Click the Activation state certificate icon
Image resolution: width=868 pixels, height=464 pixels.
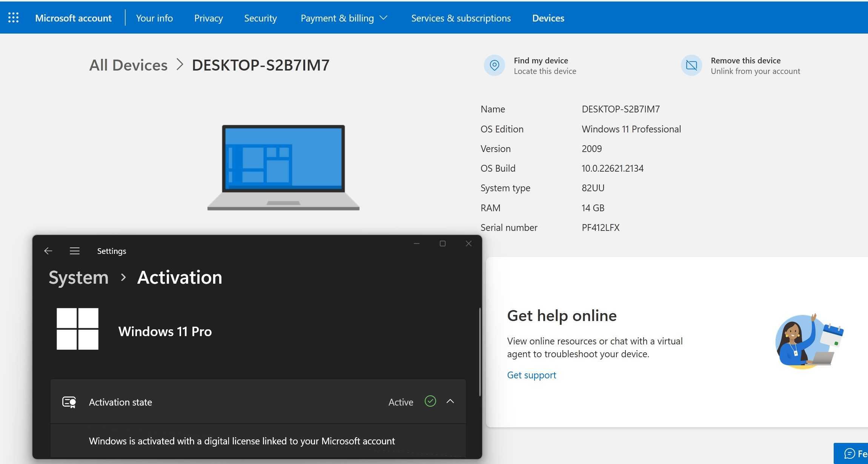pos(69,402)
